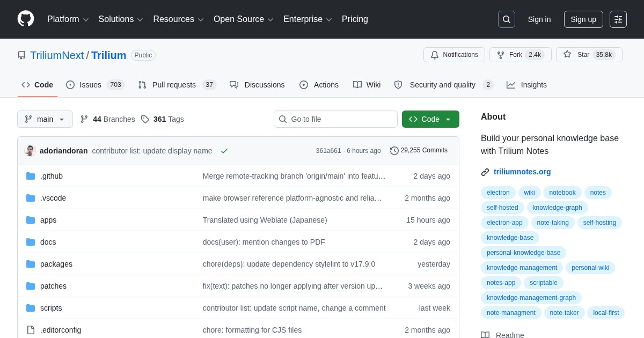644x338 pixels.
Task: Open the Insights tab
Action: [x=526, y=85]
